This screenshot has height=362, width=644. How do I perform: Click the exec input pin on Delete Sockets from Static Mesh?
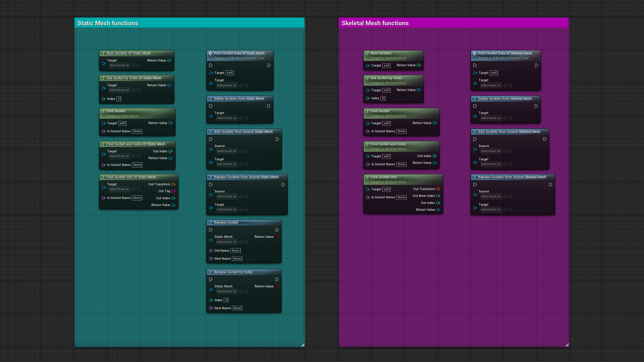click(211, 106)
